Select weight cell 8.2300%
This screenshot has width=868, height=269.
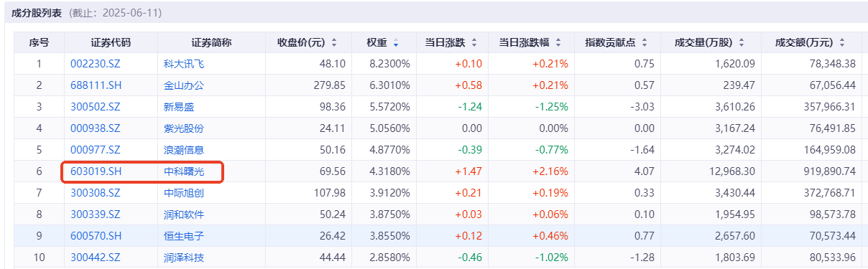pyautogui.click(x=389, y=64)
